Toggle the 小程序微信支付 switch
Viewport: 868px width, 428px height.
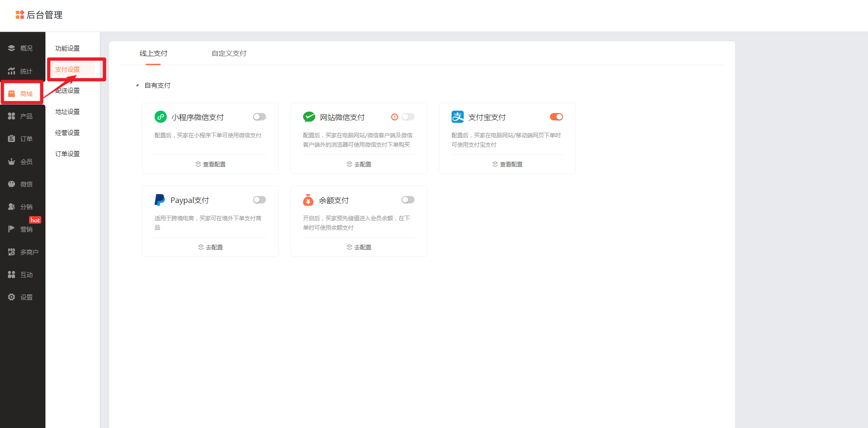tap(260, 117)
